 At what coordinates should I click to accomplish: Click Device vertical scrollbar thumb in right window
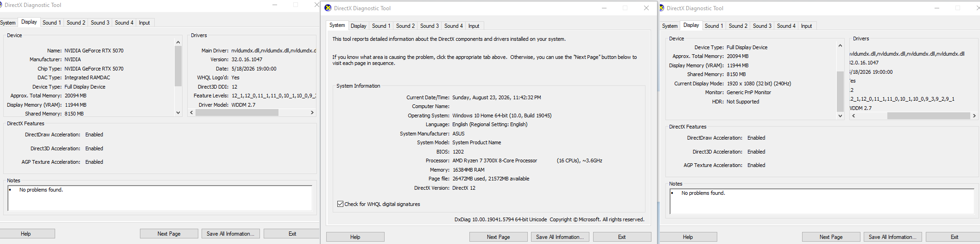tap(840, 91)
